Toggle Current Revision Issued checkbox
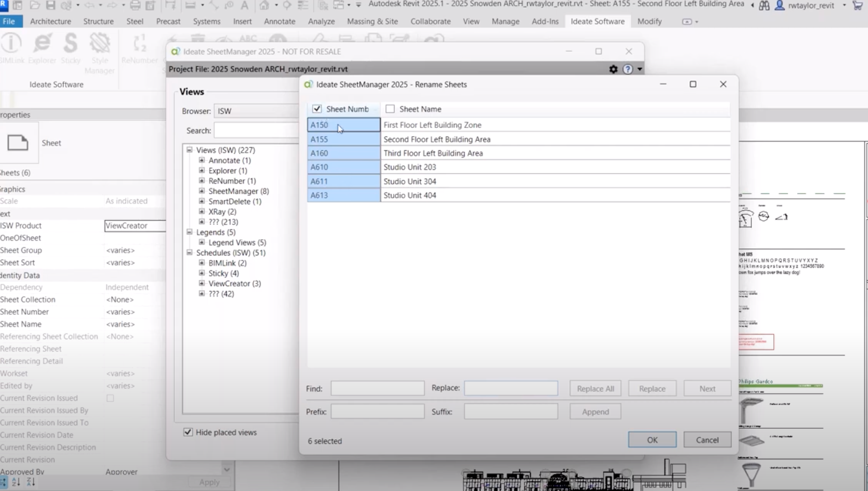 pyautogui.click(x=110, y=398)
